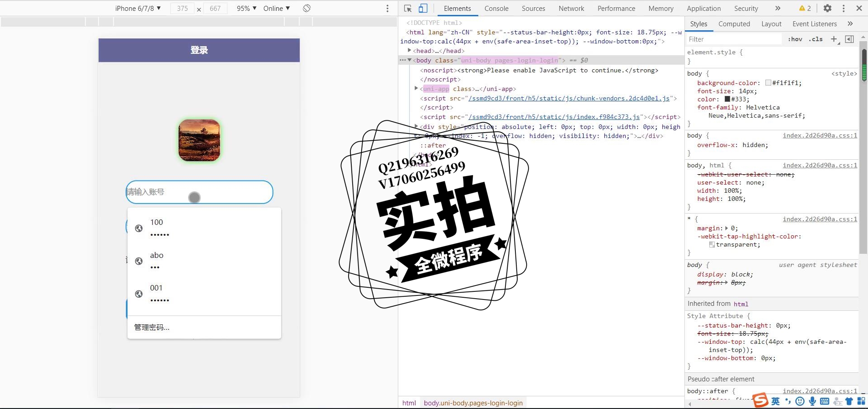Click the warnings count badge
This screenshot has width=868, height=409.
(805, 8)
